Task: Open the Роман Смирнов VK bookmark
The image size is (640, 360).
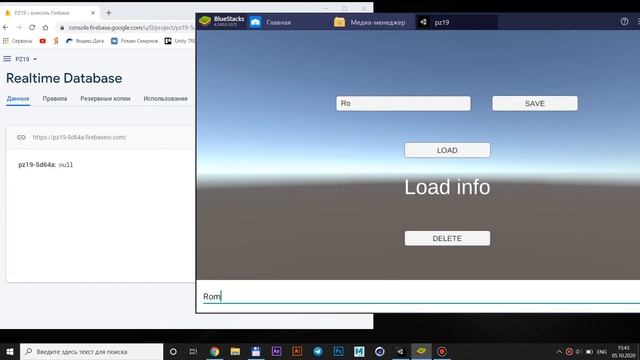Action: click(x=134, y=41)
